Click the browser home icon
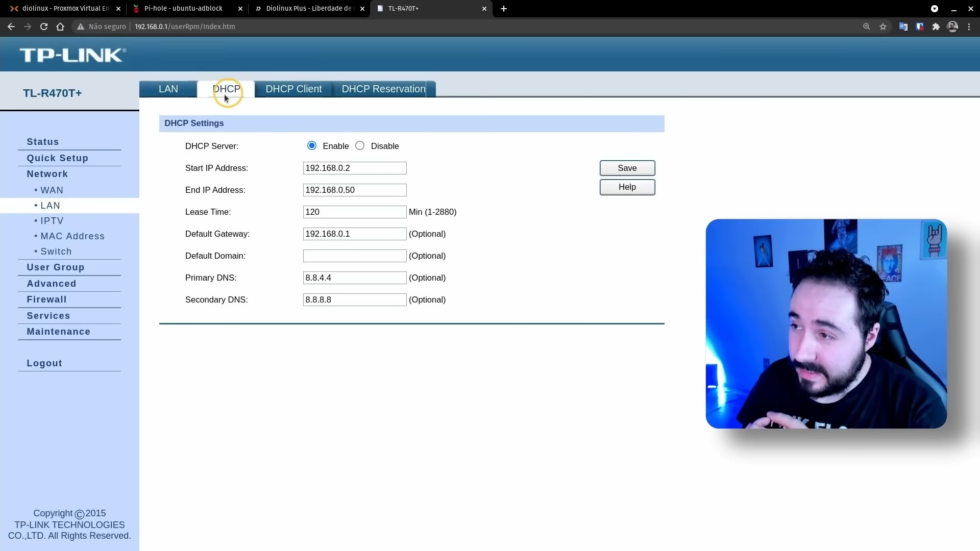Viewport: 980px width, 551px height. coord(60,27)
